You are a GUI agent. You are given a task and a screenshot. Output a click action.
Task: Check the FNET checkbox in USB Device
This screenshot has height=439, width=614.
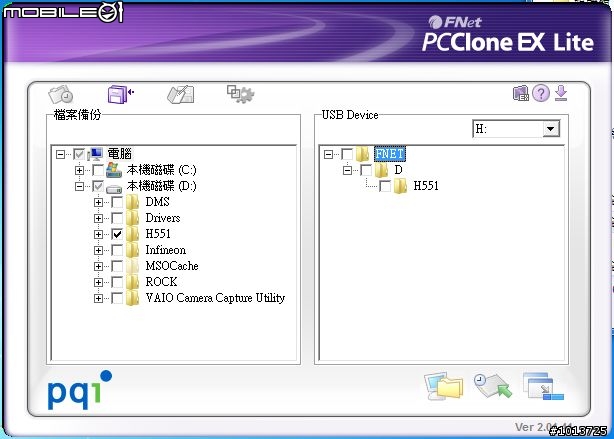pyautogui.click(x=347, y=154)
